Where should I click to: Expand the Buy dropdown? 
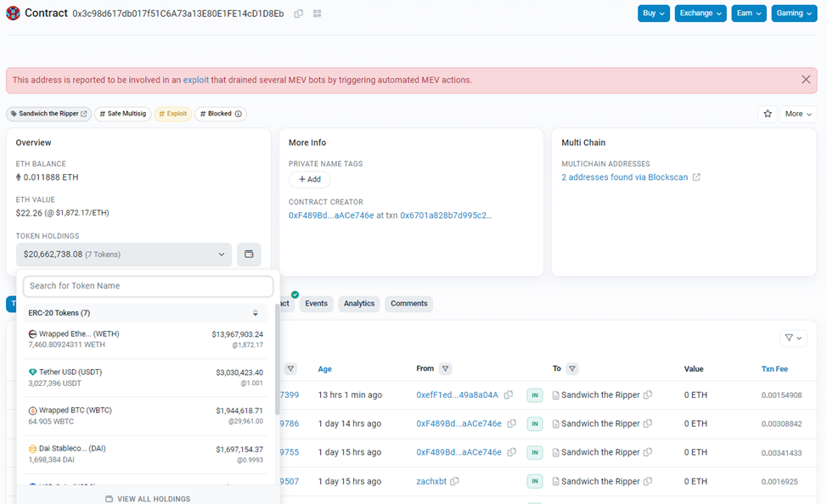click(654, 14)
